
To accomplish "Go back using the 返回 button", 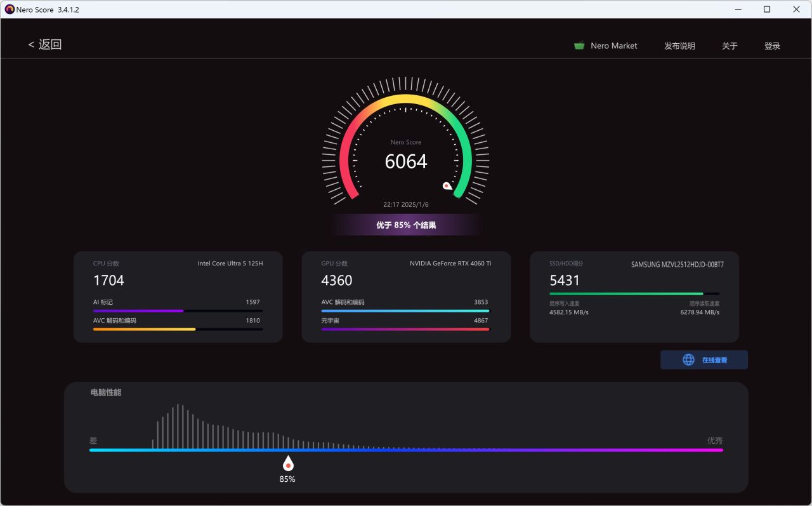I will [x=44, y=44].
